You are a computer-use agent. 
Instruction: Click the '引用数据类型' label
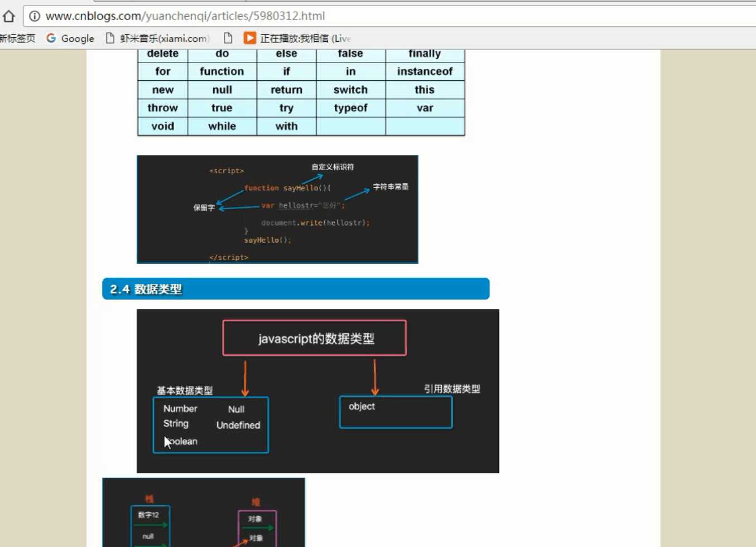point(452,389)
